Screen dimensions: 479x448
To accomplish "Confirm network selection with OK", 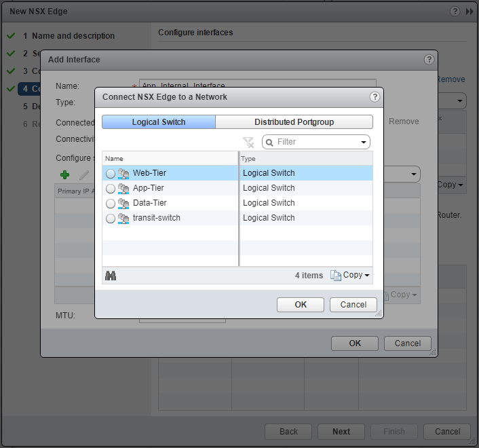I will 301,305.
